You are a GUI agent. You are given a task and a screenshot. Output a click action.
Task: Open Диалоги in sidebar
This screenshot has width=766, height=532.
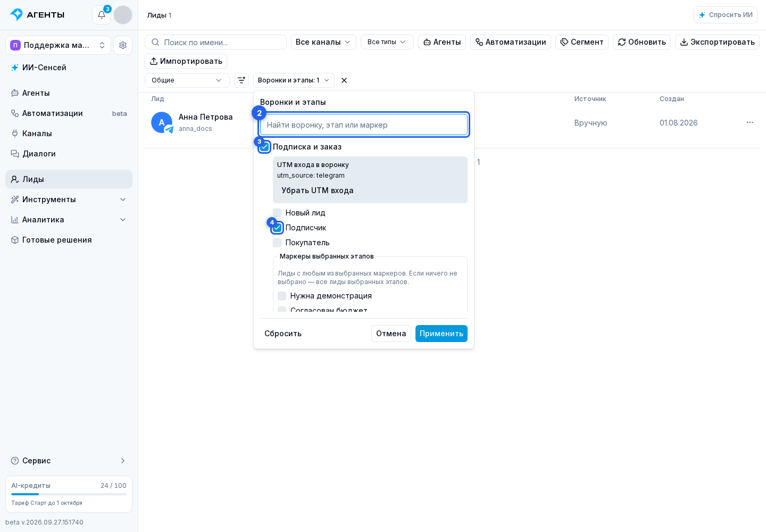(69, 154)
